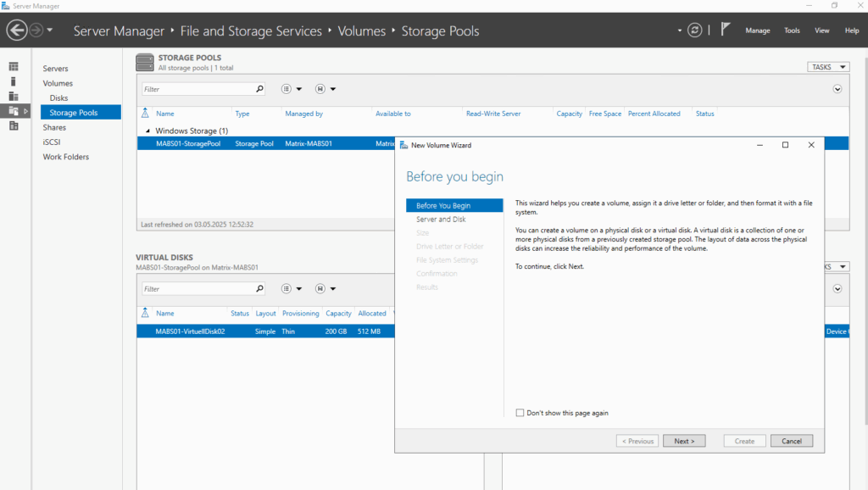This screenshot has height=490, width=868.
Task: Open the Work Folders page
Action: pos(66,157)
